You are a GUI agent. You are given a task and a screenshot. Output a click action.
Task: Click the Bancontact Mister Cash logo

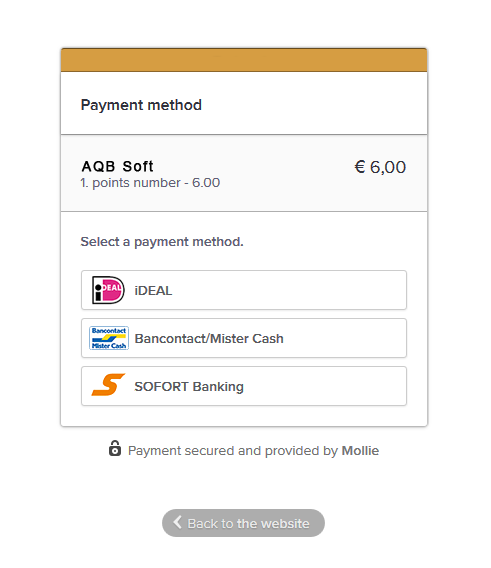click(109, 338)
